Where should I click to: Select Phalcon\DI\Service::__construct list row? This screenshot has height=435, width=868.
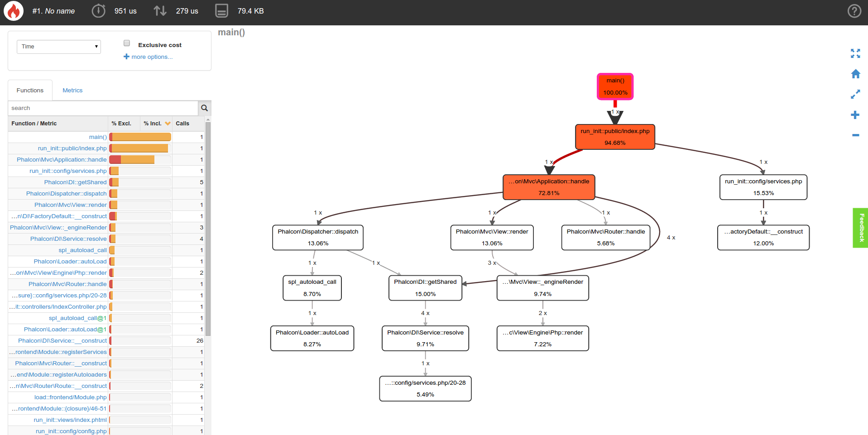(106, 341)
